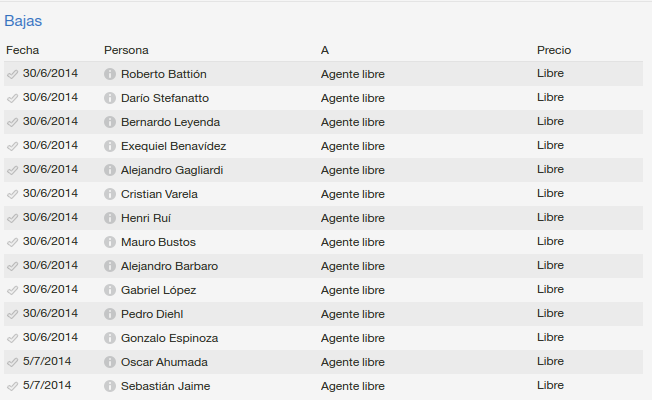Click checkmark icon in Mauro Bustos row
Viewport: 652px width, 400px height.
coord(12,242)
